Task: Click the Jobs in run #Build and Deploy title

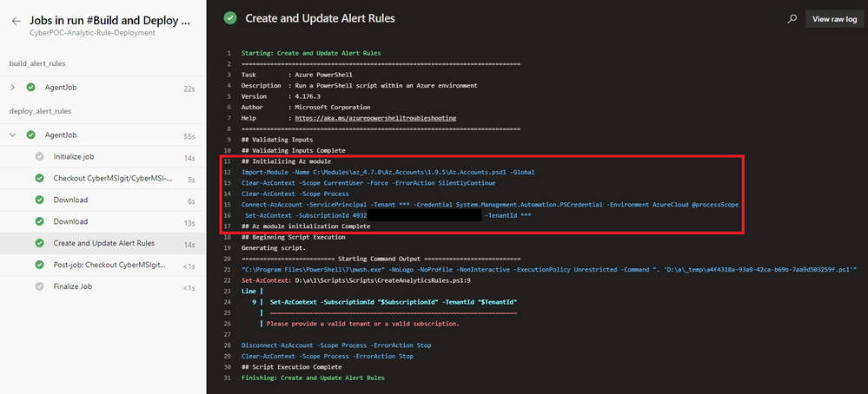Action: [109, 21]
